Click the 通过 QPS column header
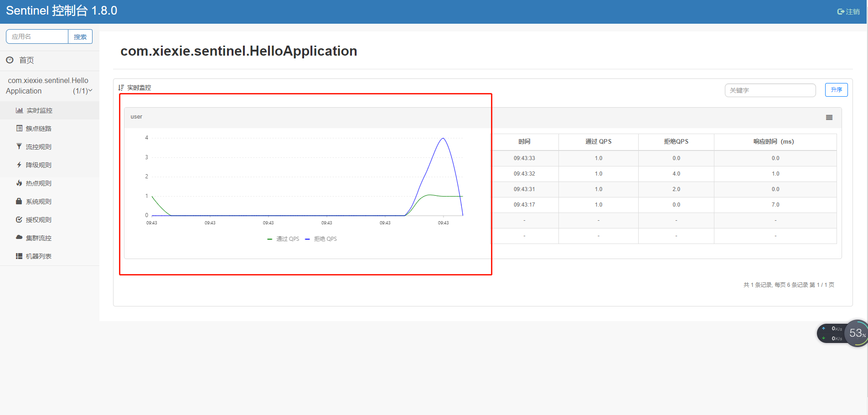This screenshot has width=868, height=415. pos(599,142)
